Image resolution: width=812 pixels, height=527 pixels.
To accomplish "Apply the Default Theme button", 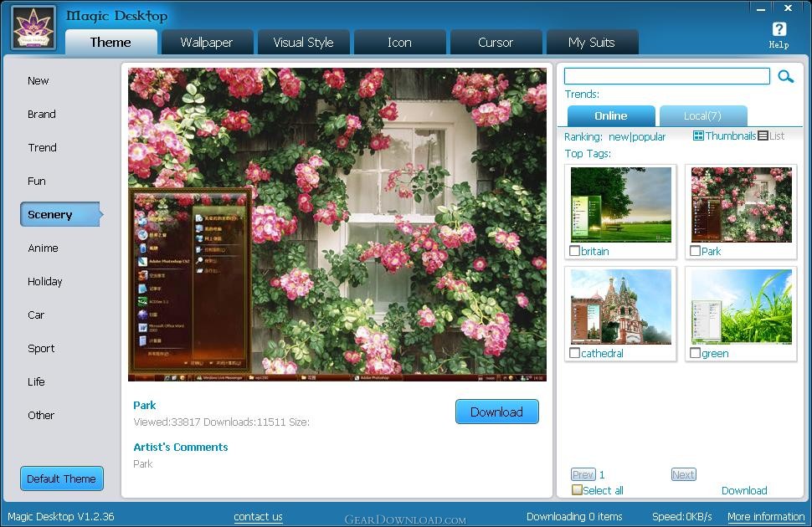I will point(62,479).
